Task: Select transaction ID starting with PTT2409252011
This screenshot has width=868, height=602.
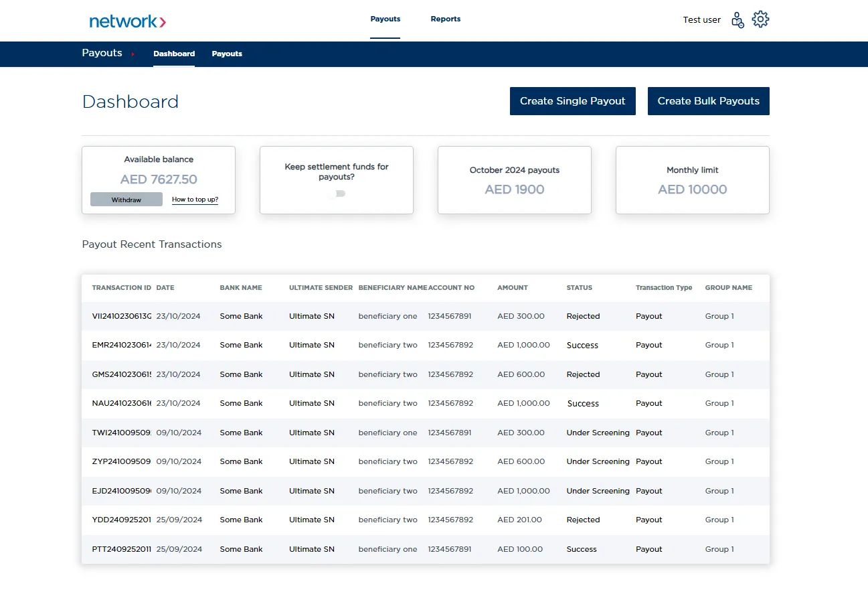Action: pos(122,549)
